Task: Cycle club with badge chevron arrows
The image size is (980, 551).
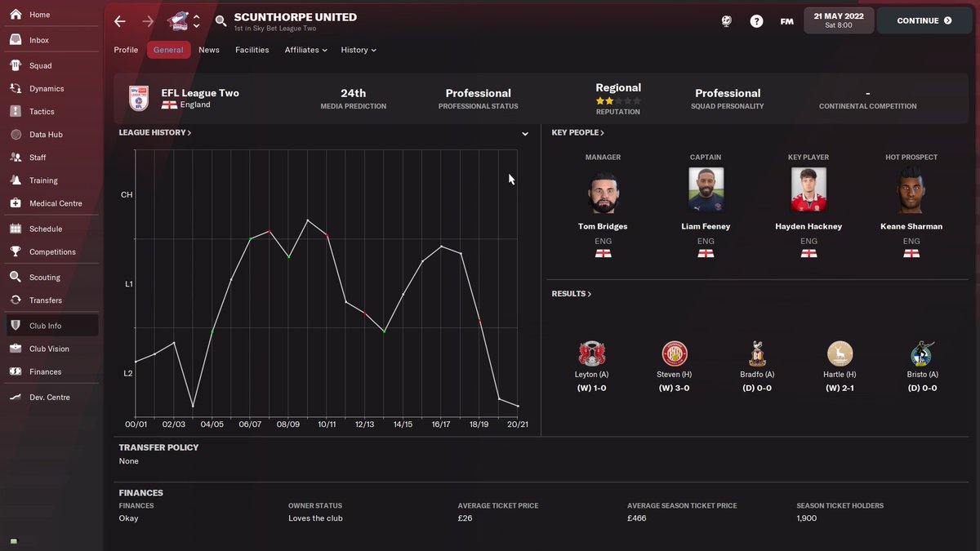Action: tap(196, 21)
